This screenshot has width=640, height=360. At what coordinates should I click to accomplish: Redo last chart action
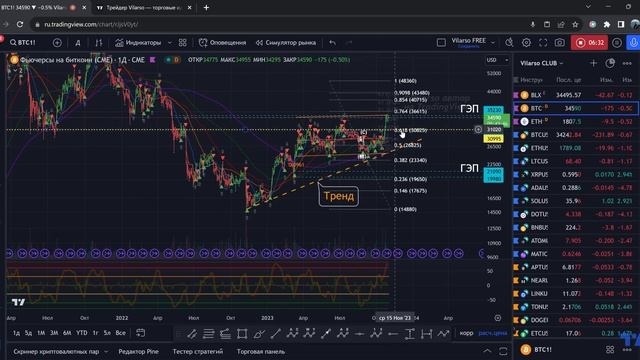coord(349,42)
